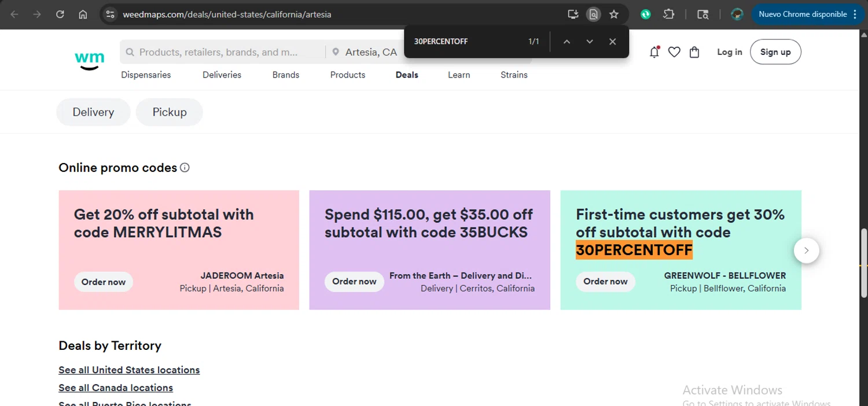Jump to next find result

(x=590, y=42)
